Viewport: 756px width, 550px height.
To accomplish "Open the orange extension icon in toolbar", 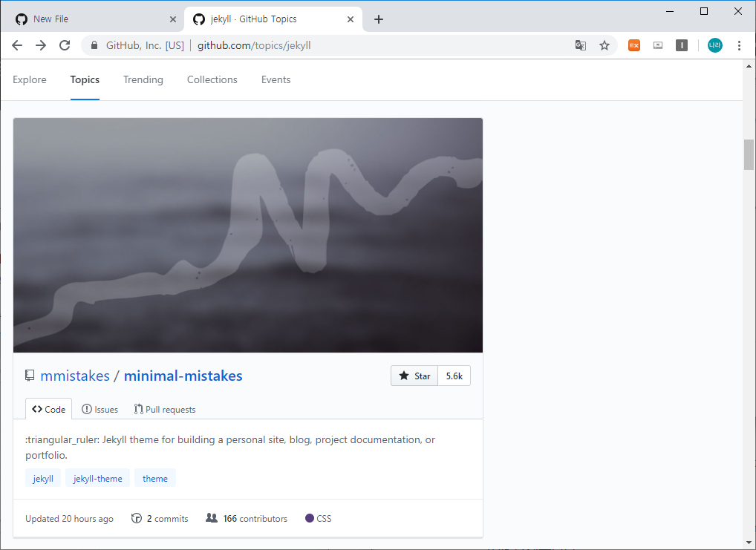I will (634, 45).
